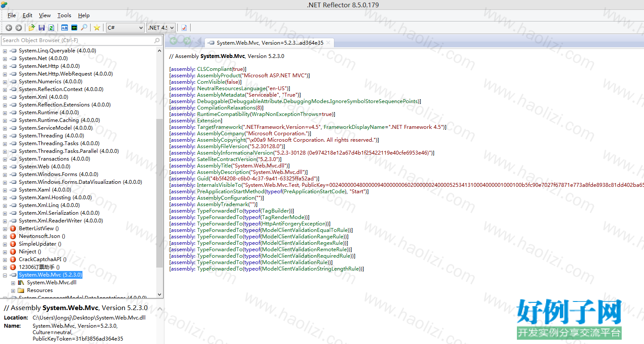Open the Help menu
Screen dimensions: 644x344
coord(84,15)
